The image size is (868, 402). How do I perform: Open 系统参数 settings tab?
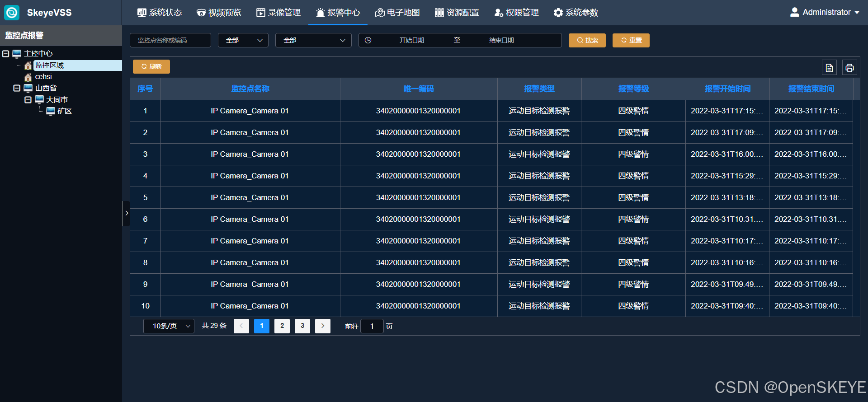coord(576,13)
